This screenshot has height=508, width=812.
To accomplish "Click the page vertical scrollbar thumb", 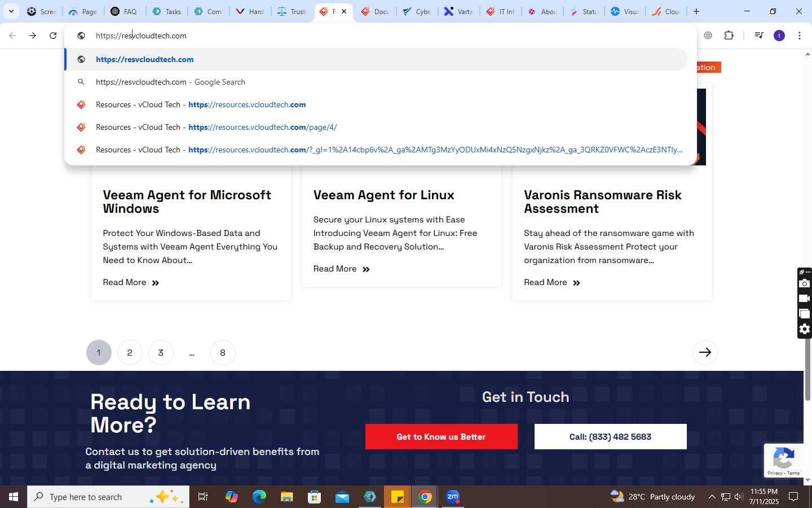I will point(807,370).
